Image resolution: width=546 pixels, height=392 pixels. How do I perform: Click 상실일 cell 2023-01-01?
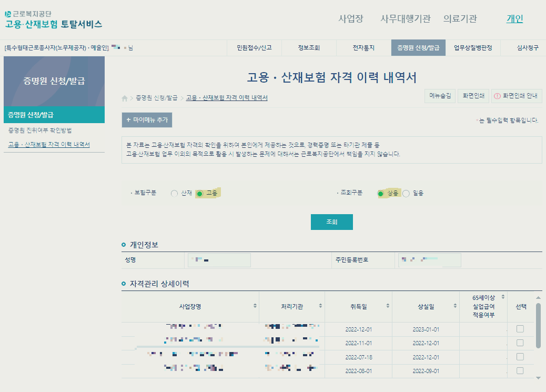(x=426, y=329)
